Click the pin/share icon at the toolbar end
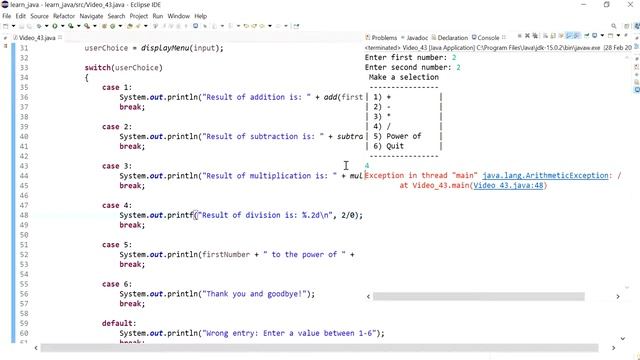The image size is (640, 360). pyautogui.click(x=296, y=26)
